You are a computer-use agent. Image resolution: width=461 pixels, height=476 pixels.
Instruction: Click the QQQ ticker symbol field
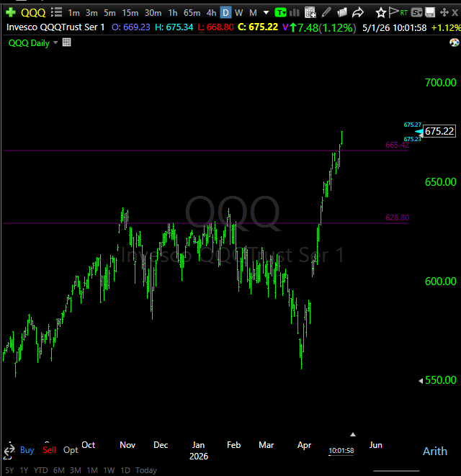[33, 13]
